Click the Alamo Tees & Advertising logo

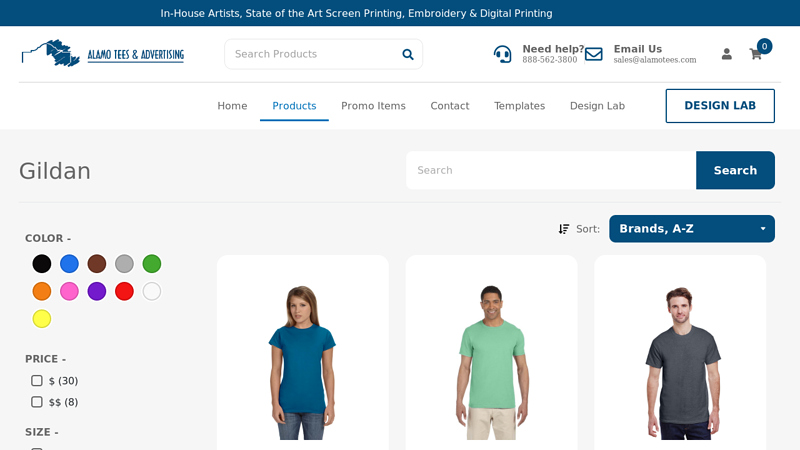[103, 54]
